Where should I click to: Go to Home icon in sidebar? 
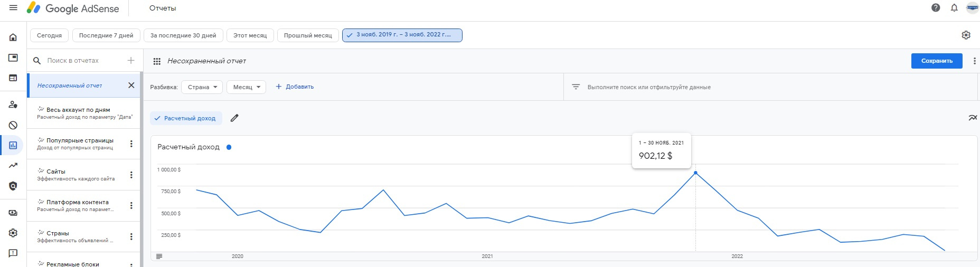[x=13, y=37]
